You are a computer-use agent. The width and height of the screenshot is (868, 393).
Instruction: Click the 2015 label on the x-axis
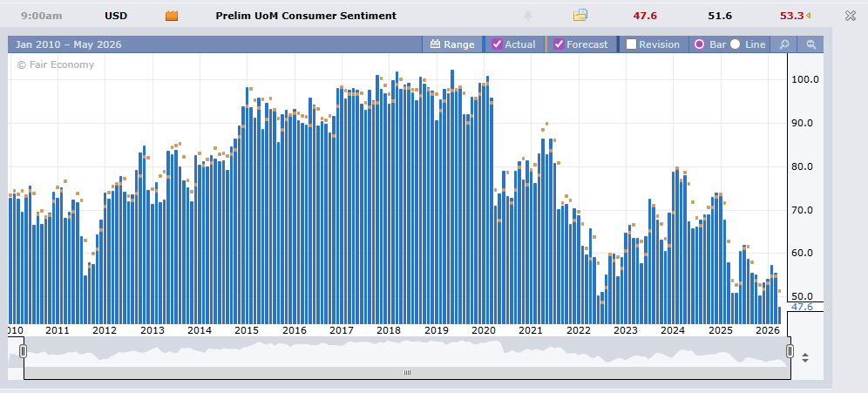247,330
